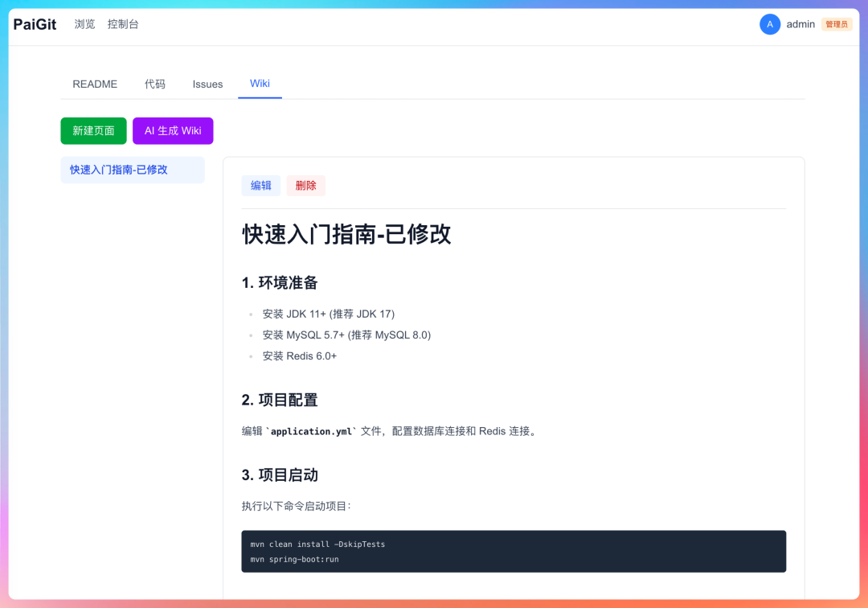
Task: Generate wiki using AI 生成 Wiki
Action: coord(173,130)
